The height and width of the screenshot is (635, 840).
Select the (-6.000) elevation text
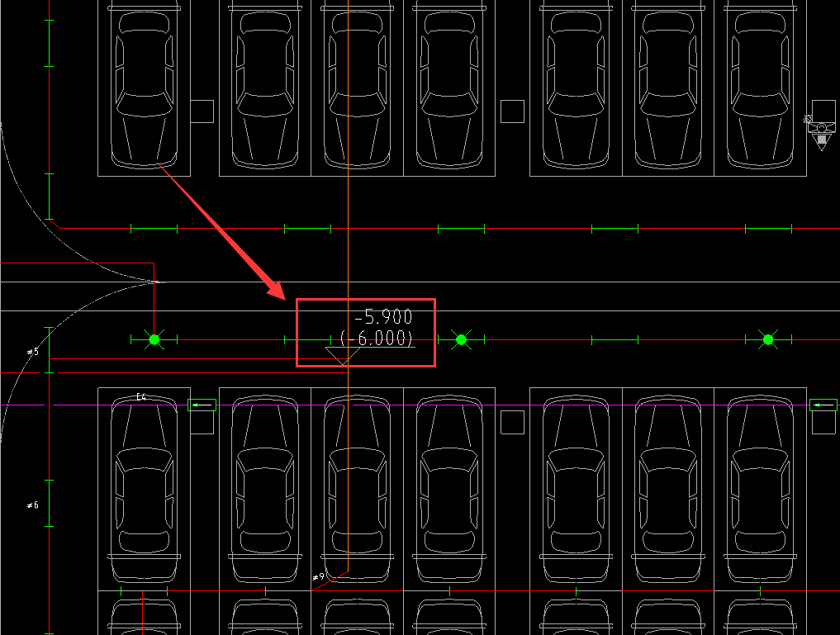point(377,338)
